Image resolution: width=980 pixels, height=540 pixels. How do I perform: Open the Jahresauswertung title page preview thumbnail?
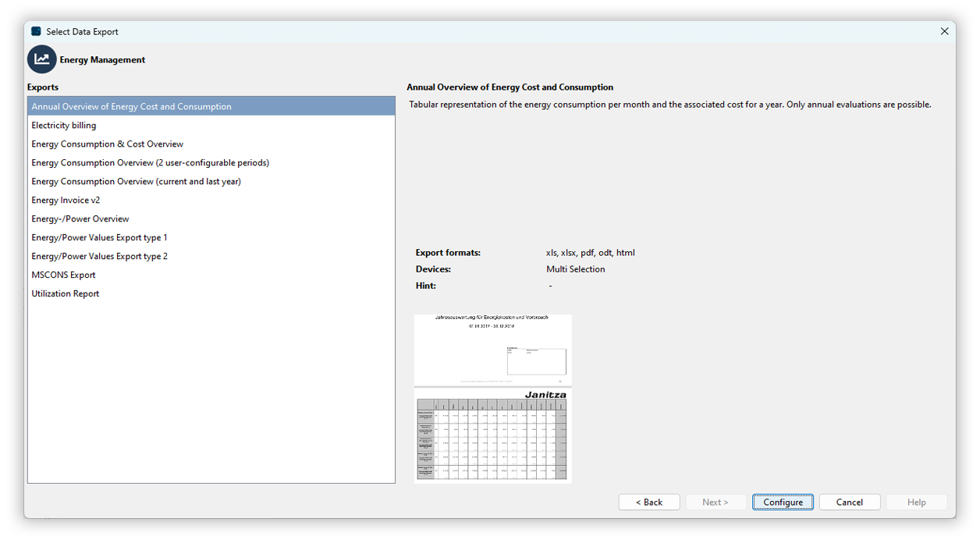(x=492, y=349)
